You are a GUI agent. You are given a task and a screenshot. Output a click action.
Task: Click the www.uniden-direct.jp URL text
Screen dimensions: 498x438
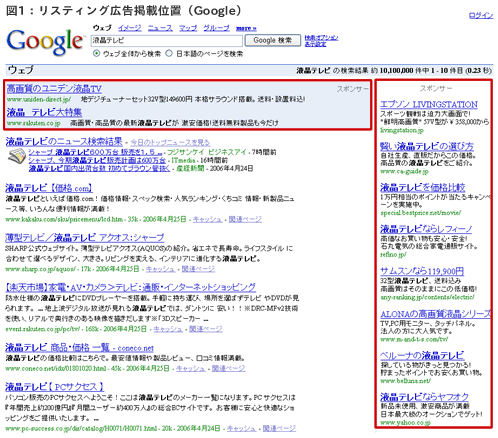point(39,99)
